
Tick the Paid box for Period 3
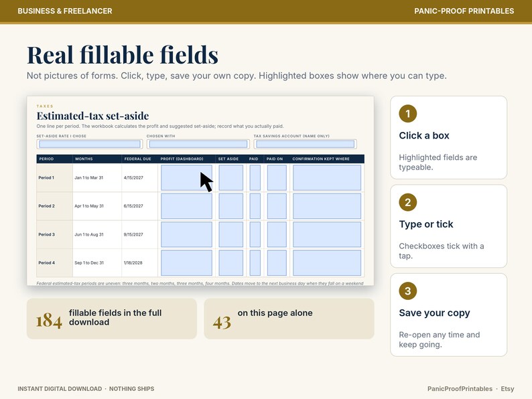255,234
